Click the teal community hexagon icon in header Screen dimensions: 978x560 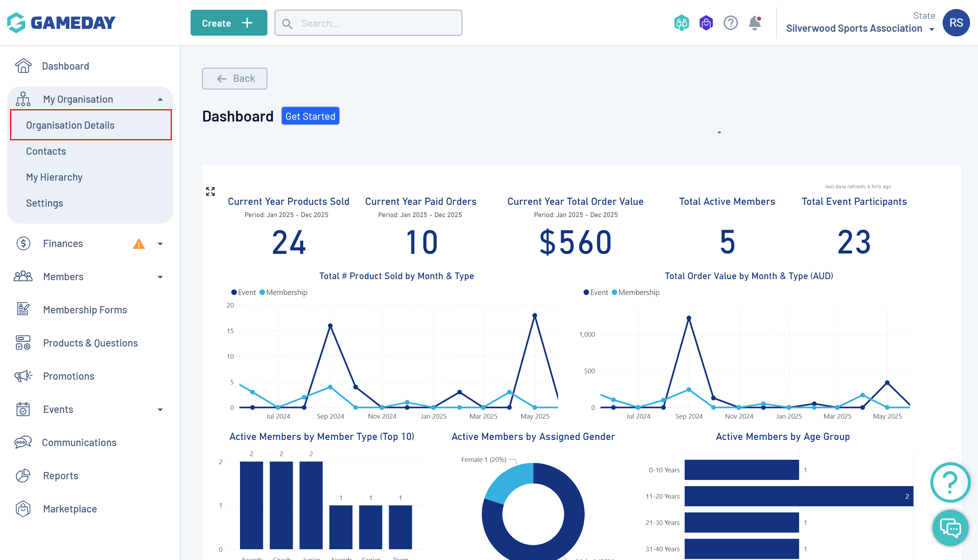point(681,23)
